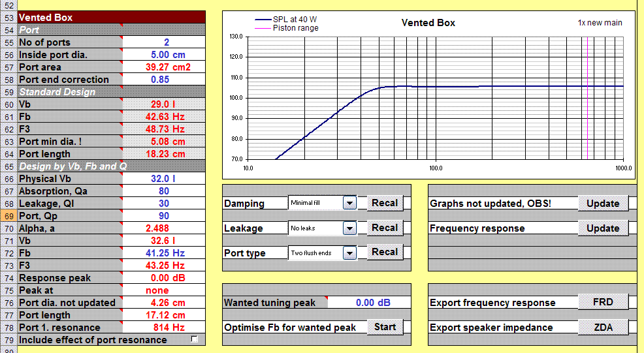Click the Export speaker impedance label
The image size is (644, 353).
[491, 328]
